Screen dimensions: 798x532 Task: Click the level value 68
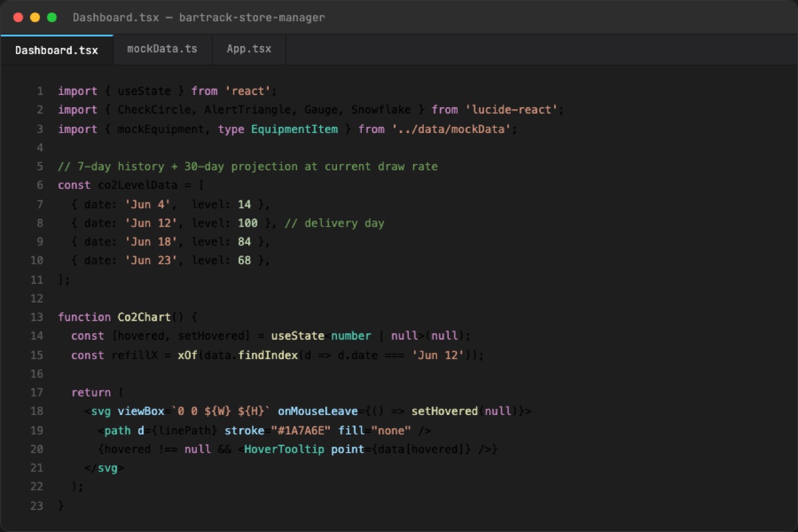pyautogui.click(x=244, y=261)
